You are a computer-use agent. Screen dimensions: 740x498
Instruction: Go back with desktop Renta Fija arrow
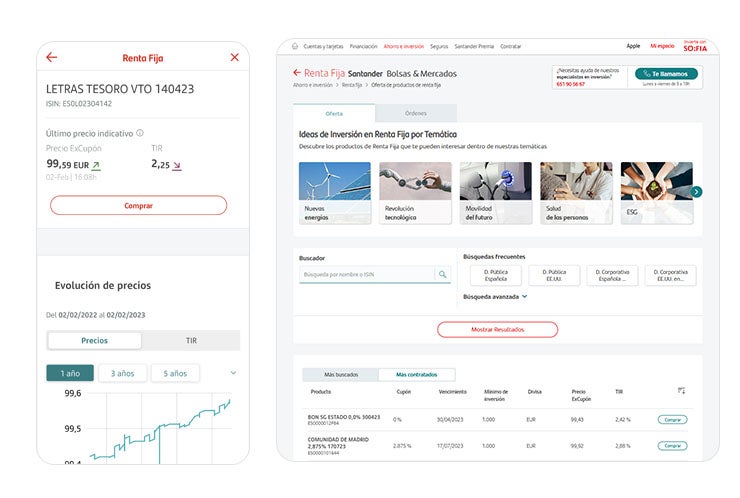(x=296, y=73)
